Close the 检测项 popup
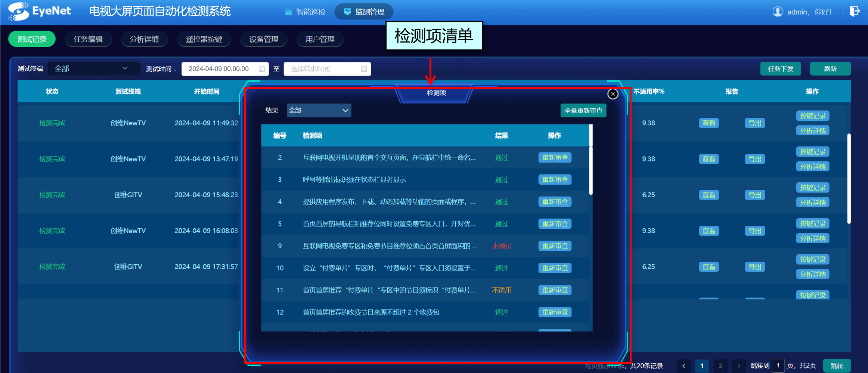This screenshot has width=868, height=373. coord(613,94)
